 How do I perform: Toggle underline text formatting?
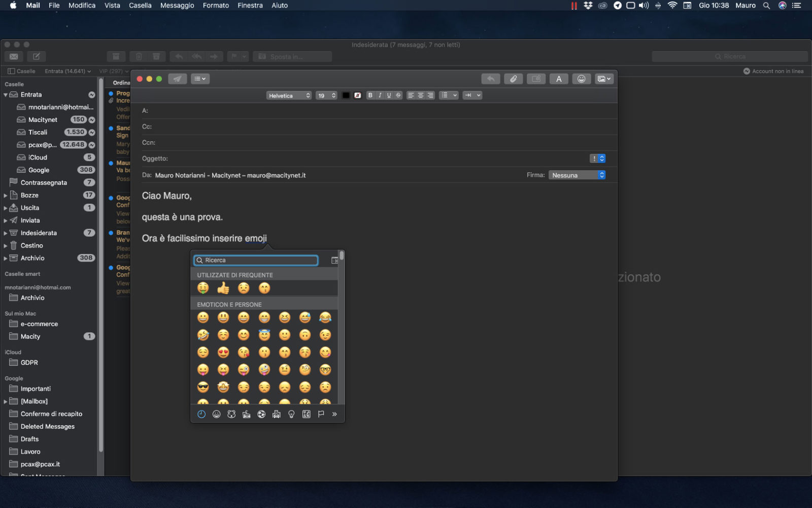coord(389,95)
